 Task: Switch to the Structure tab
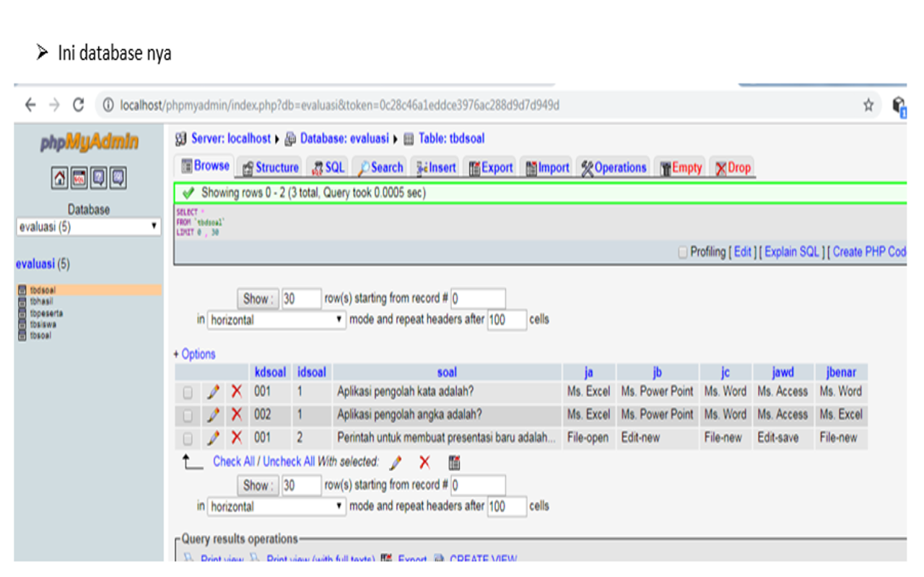coord(271,168)
